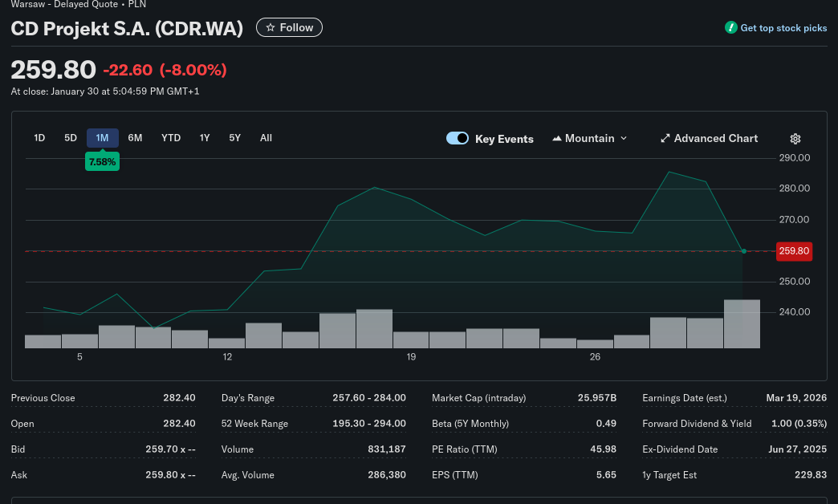
Task: Click the x-axis date label 26
Action: (595, 356)
